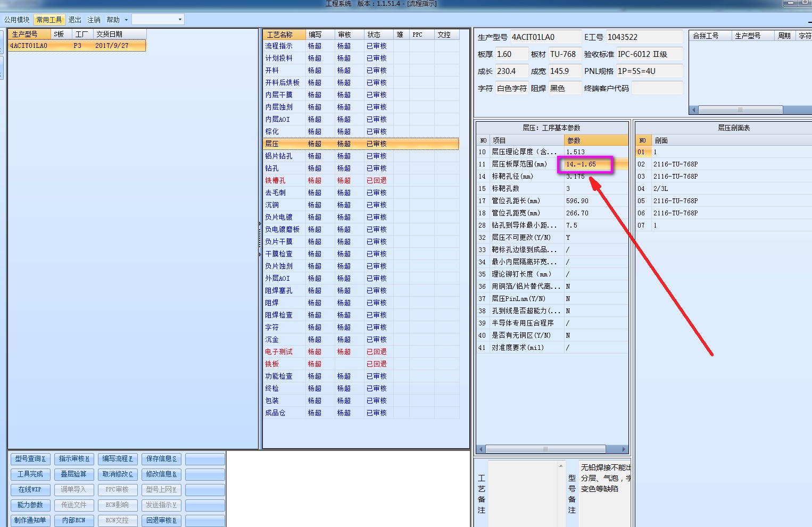Open the 公用模块 menu
The width and height of the screenshot is (812, 527).
coord(17,20)
